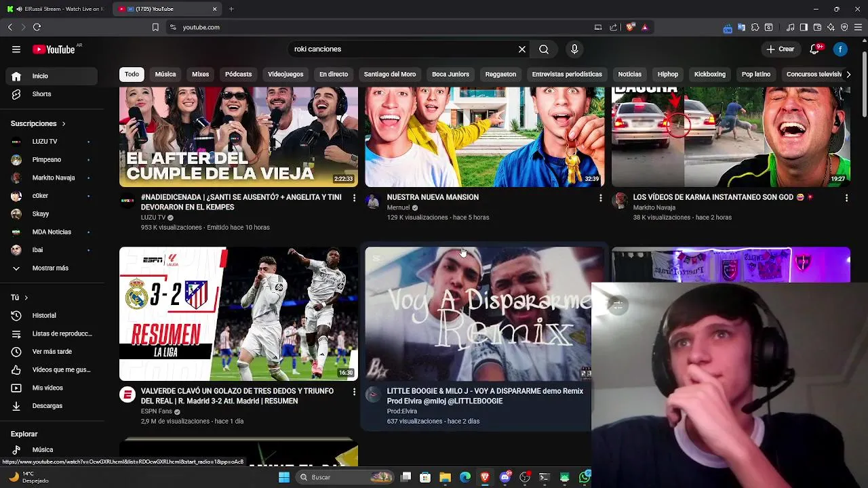Image resolution: width=868 pixels, height=488 pixels.
Task: Select the Boca Juniors filter chip
Action: point(450,74)
